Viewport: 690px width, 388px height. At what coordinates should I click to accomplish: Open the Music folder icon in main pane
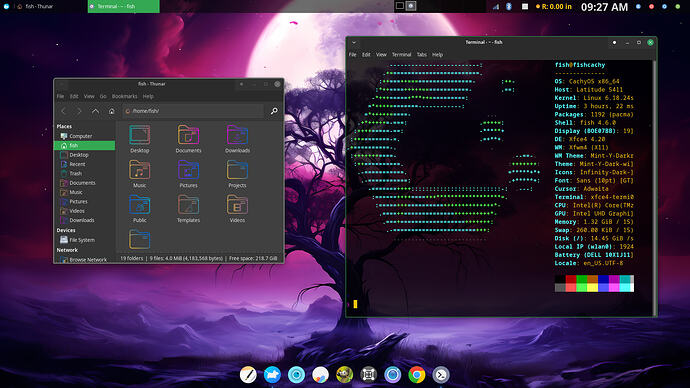click(139, 170)
